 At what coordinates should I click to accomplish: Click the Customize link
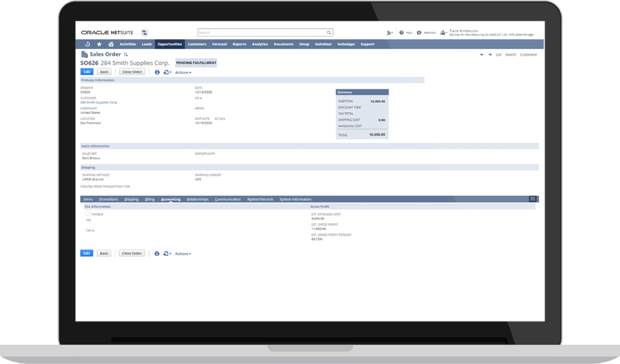528,55
